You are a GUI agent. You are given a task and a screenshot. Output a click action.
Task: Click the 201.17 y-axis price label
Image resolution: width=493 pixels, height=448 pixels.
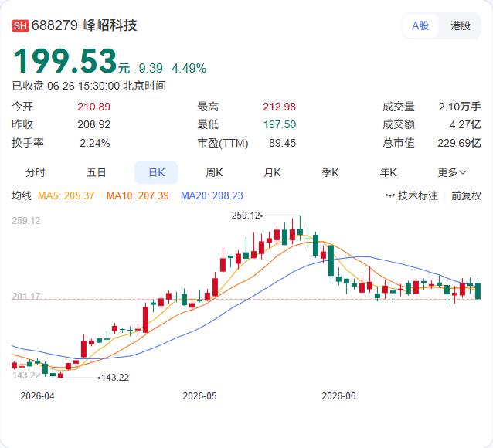click(x=26, y=296)
